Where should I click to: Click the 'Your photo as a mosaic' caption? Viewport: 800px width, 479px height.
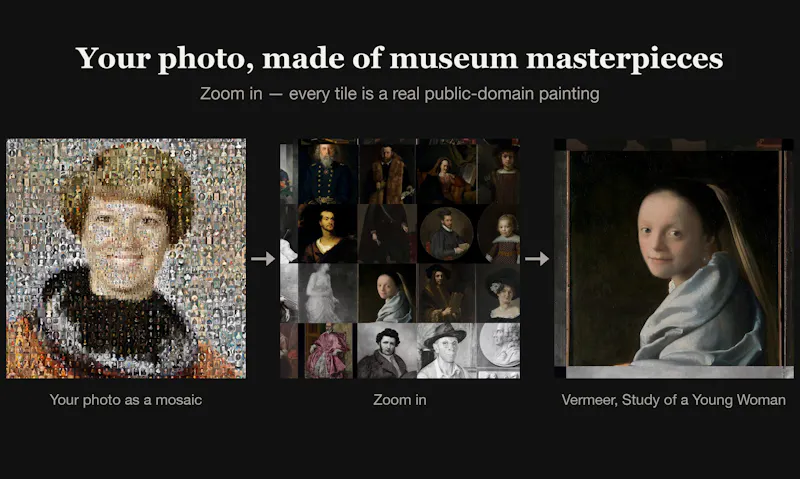coord(126,400)
